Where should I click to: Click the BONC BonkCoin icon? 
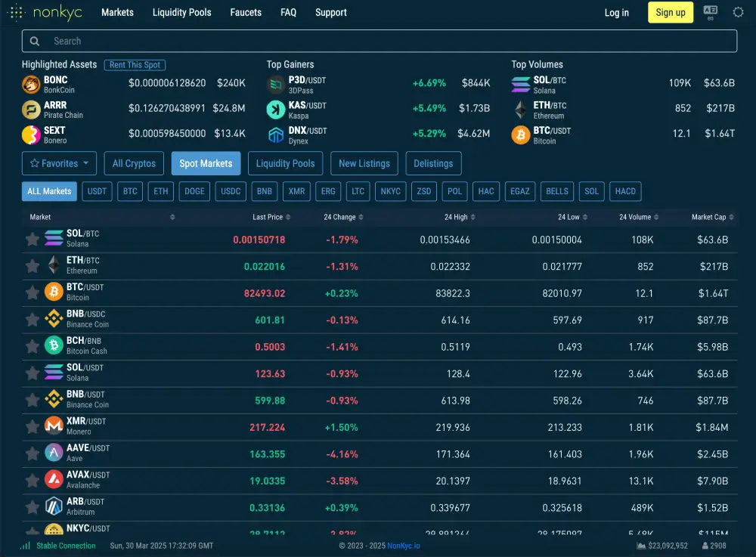point(31,85)
